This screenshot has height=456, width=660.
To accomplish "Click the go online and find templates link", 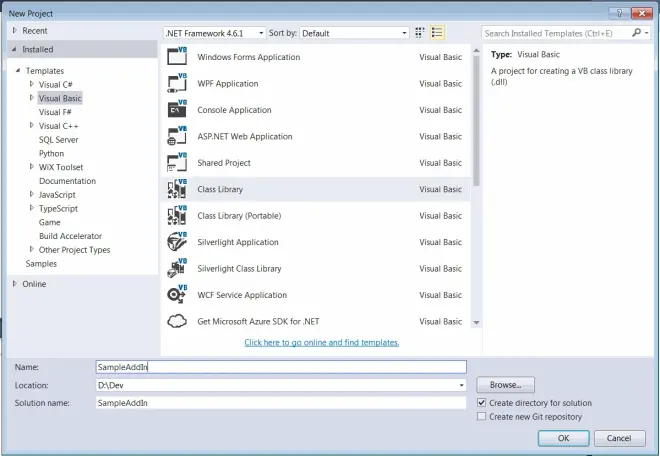I will pos(321,342).
